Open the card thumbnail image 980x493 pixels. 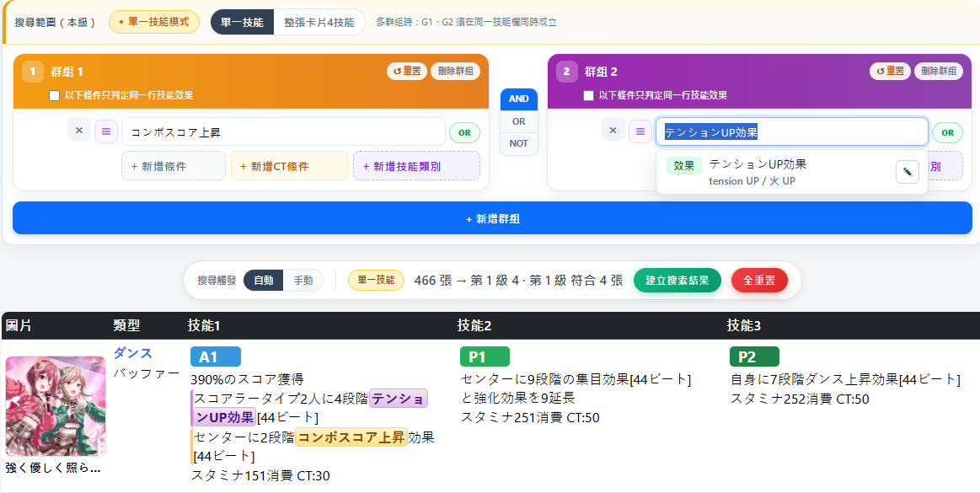click(x=56, y=406)
